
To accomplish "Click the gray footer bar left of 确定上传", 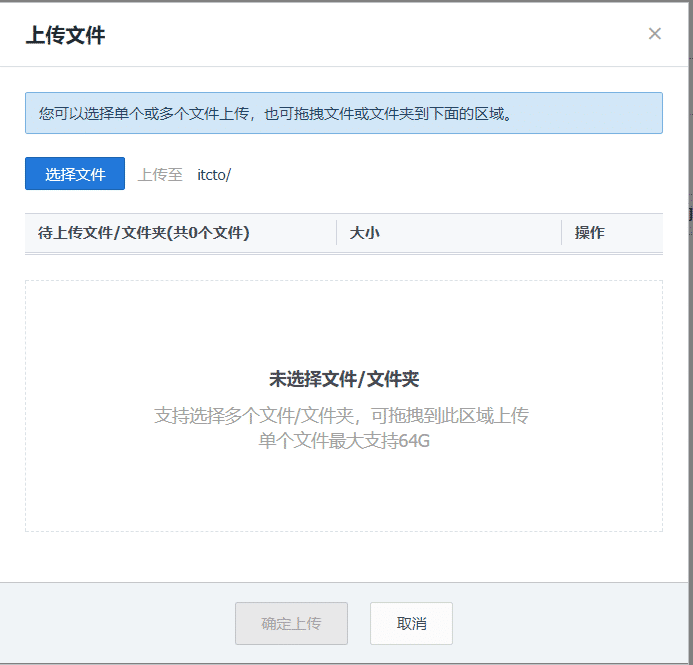I will pos(120,623).
